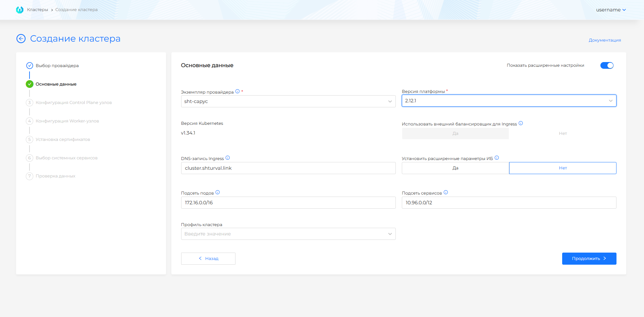
Task: Open Конфигурация Control Plane узлов step
Action: [x=74, y=102]
